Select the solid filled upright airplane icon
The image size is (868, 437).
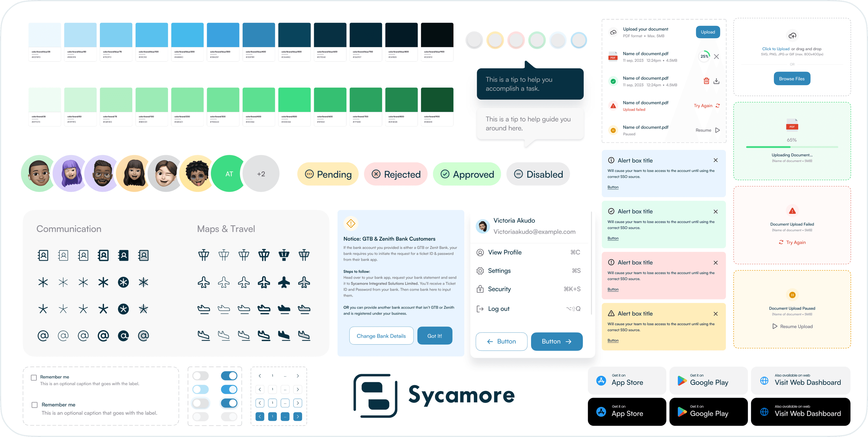(284, 282)
